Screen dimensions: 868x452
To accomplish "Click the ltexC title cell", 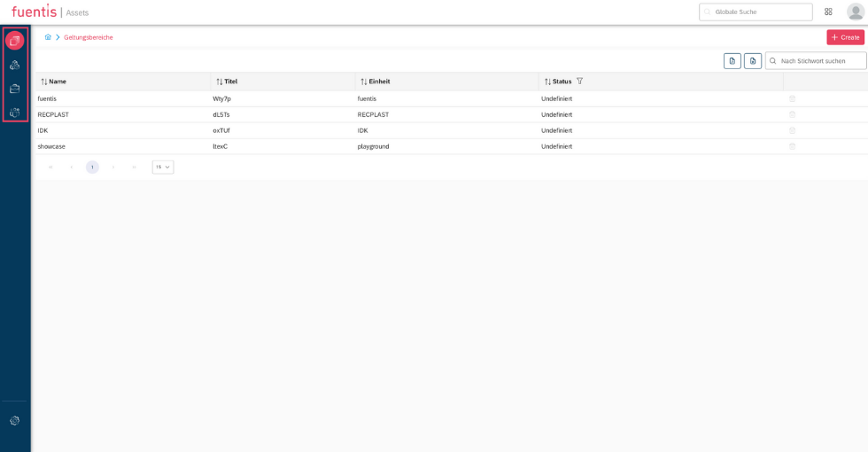I will tap(220, 147).
